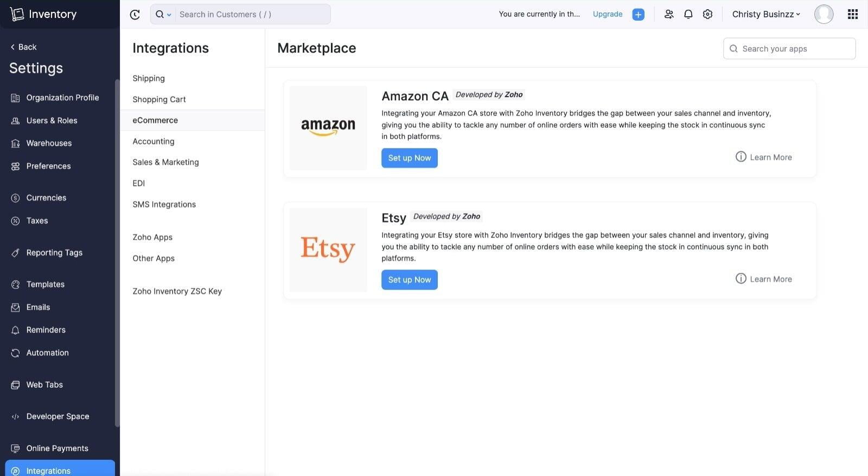Click the Amazon CA title
Viewport: 868px width, 476px height.
[x=415, y=96]
